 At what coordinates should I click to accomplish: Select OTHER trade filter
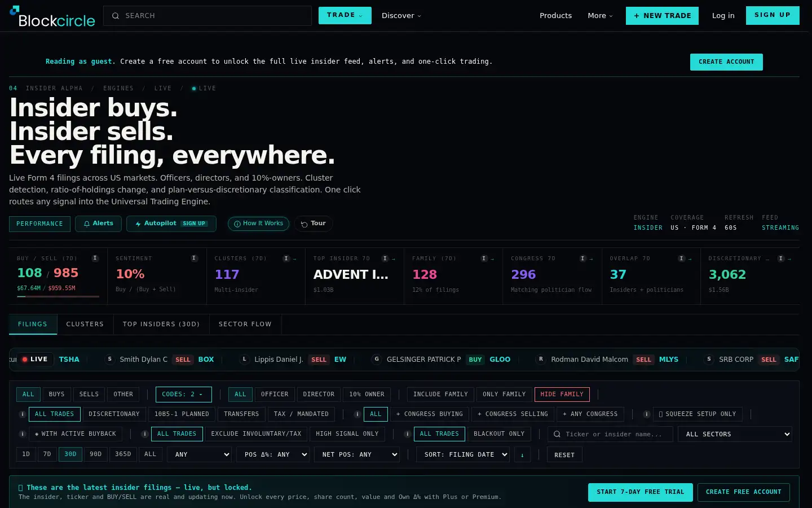coord(123,395)
